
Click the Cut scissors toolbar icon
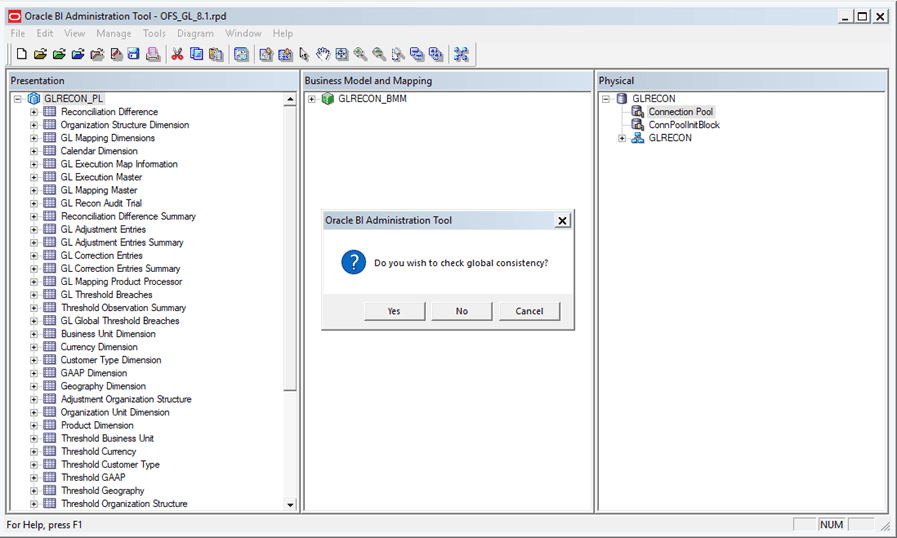pos(177,54)
